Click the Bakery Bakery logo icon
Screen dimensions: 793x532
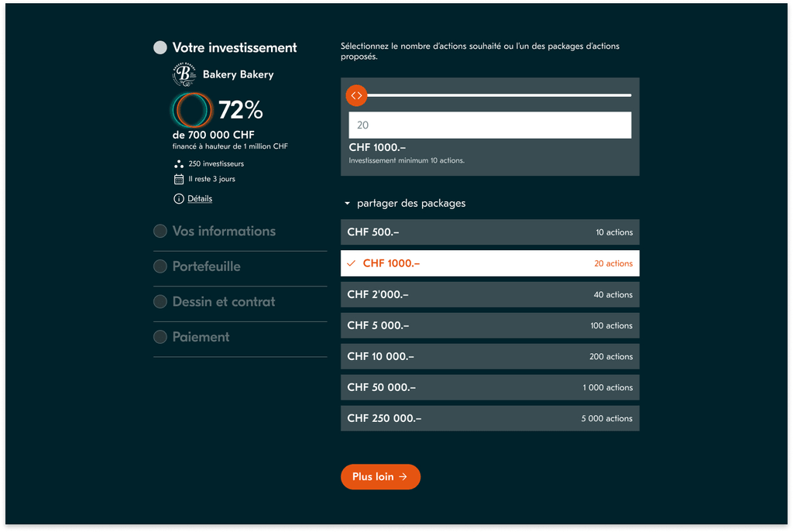[184, 74]
